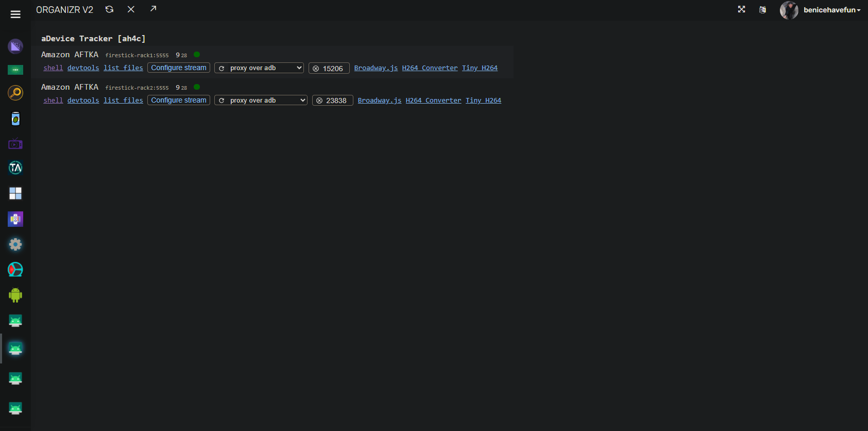Open proxy over adb dropdown for firestick-rack1
Image resolution: width=868 pixels, height=431 pixels.
pyautogui.click(x=259, y=68)
